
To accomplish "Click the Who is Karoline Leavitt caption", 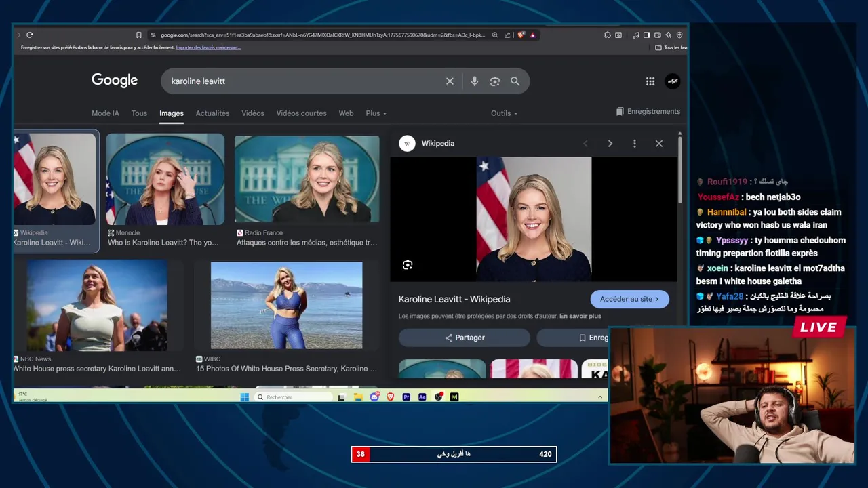I will tap(163, 243).
